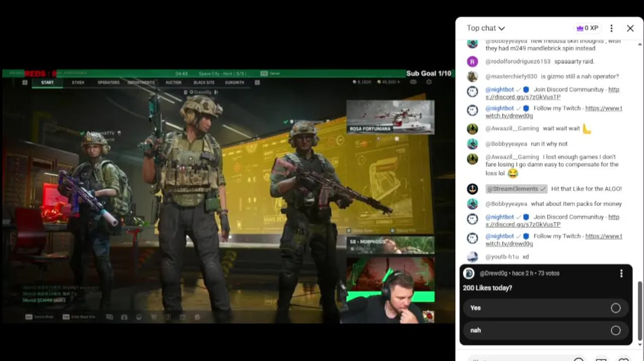644x361 pixels.
Task: Click the Rosa Fortuniana promo thumbnail
Action: click(x=390, y=117)
